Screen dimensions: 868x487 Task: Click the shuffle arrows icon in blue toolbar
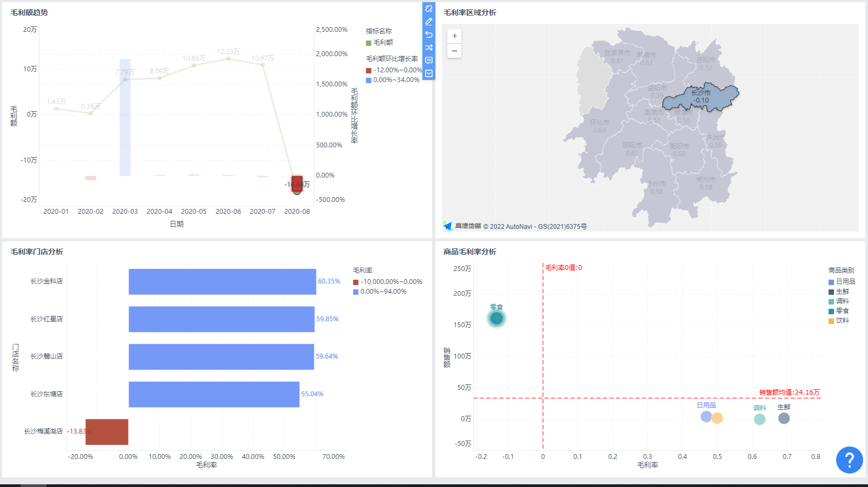[x=429, y=48]
